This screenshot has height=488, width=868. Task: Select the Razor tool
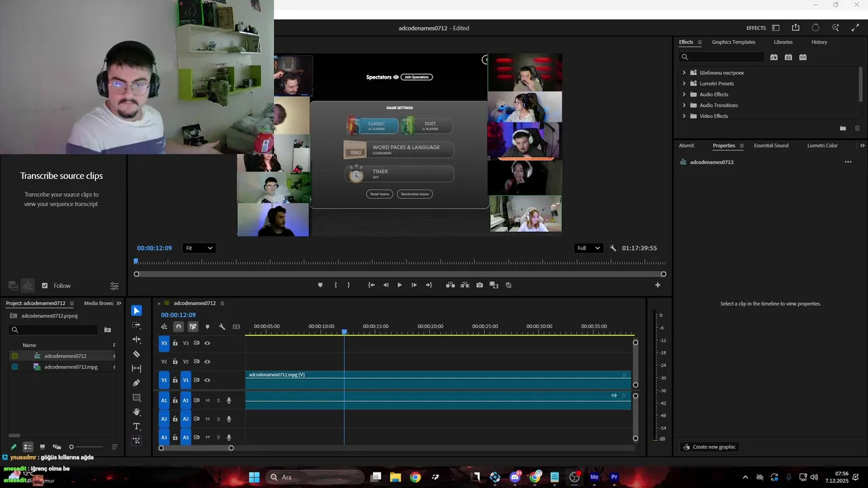136,354
